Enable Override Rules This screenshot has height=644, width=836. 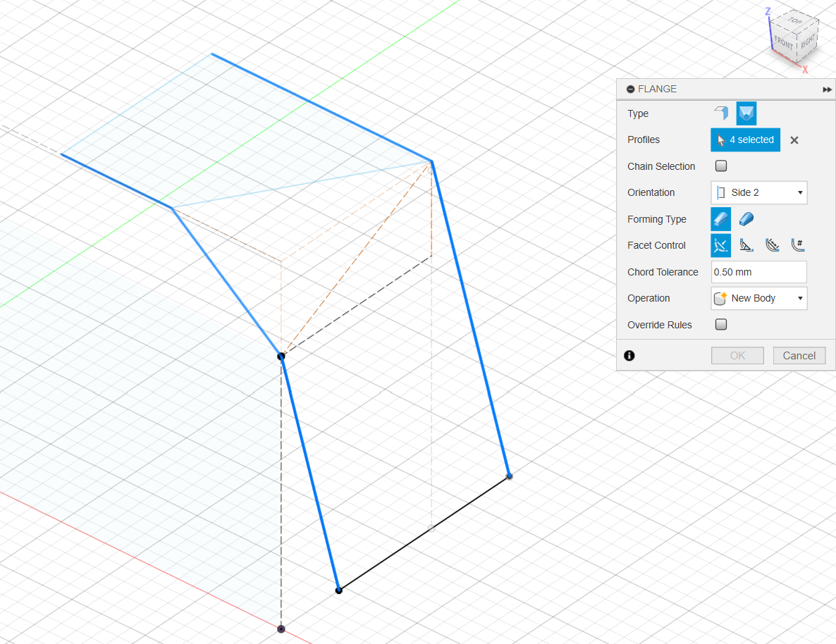tap(720, 324)
